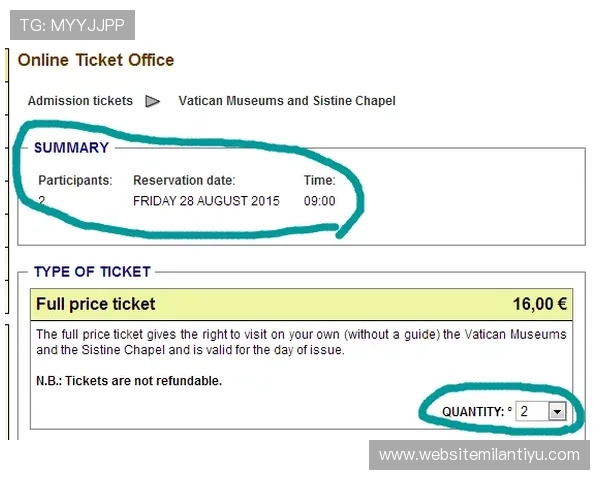Click the Online Ticket Office heading
The width and height of the screenshot is (600, 480).
96,60
